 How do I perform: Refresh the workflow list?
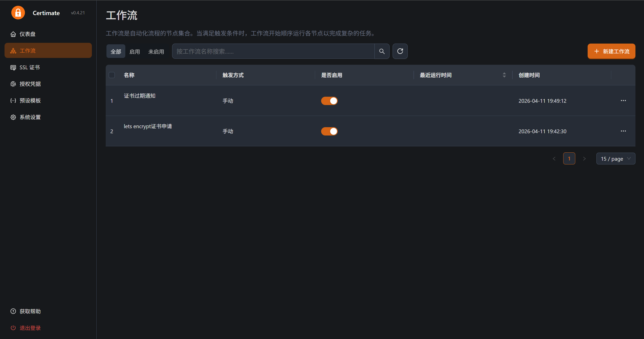pos(400,51)
